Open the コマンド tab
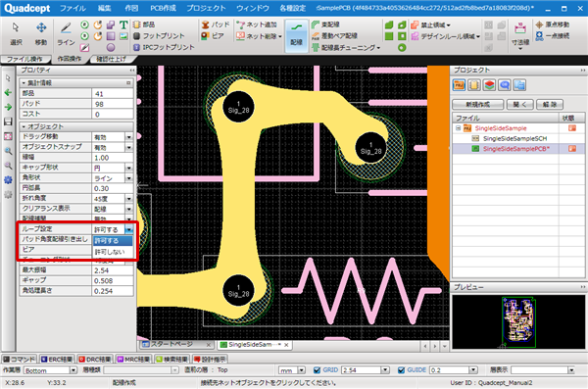The height and width of the screenshot is (389, 588). coord(20,360)
